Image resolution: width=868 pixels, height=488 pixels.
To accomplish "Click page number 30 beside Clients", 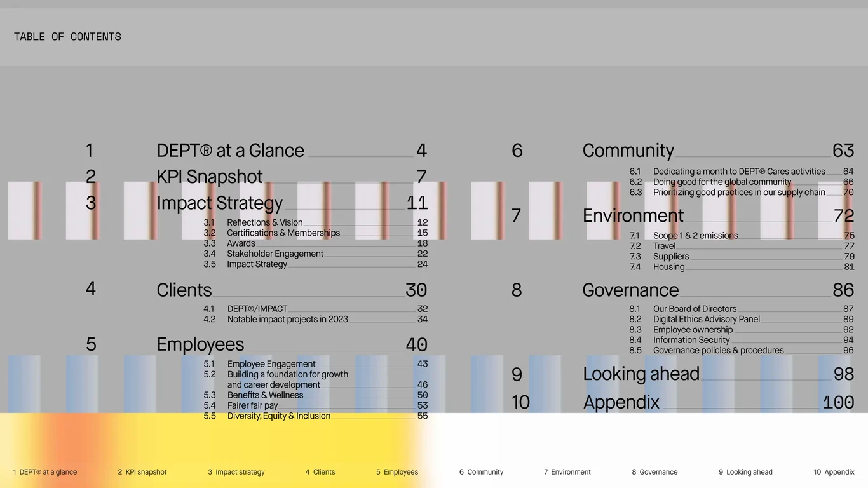I will tap(416, 290).
